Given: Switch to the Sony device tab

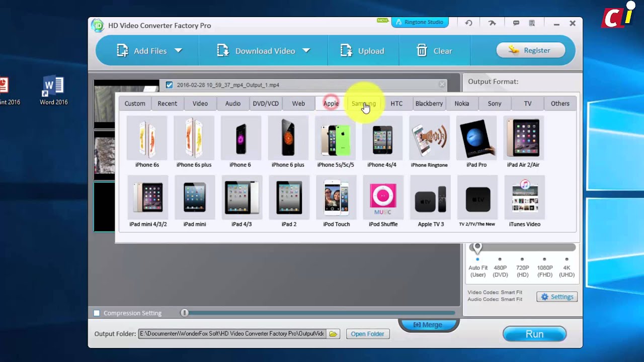Looking at the screenshot, I should pos(495,104).
